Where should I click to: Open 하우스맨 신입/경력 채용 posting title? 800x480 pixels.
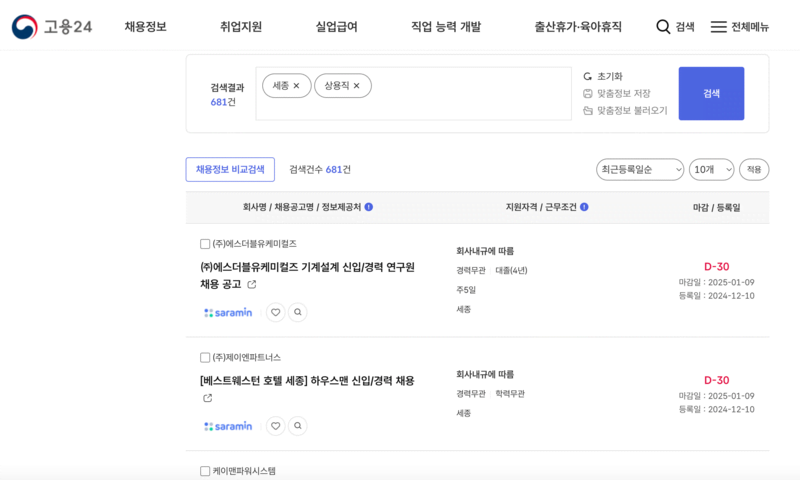307,381
